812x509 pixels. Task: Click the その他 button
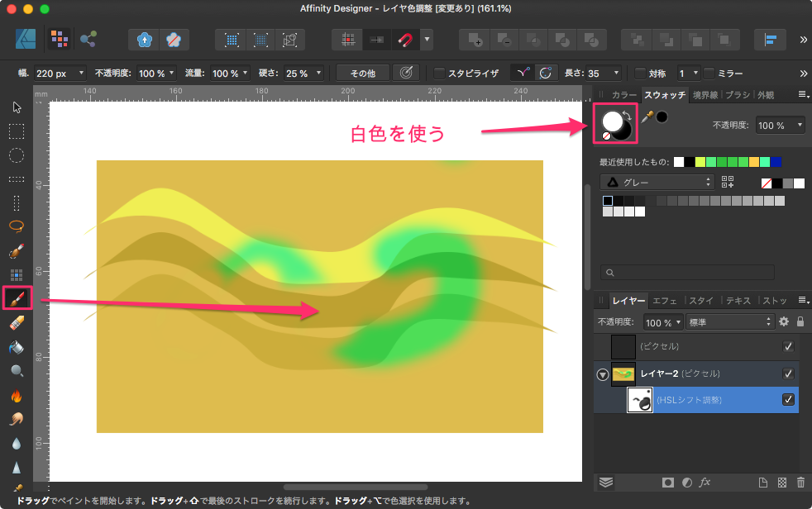362,74
